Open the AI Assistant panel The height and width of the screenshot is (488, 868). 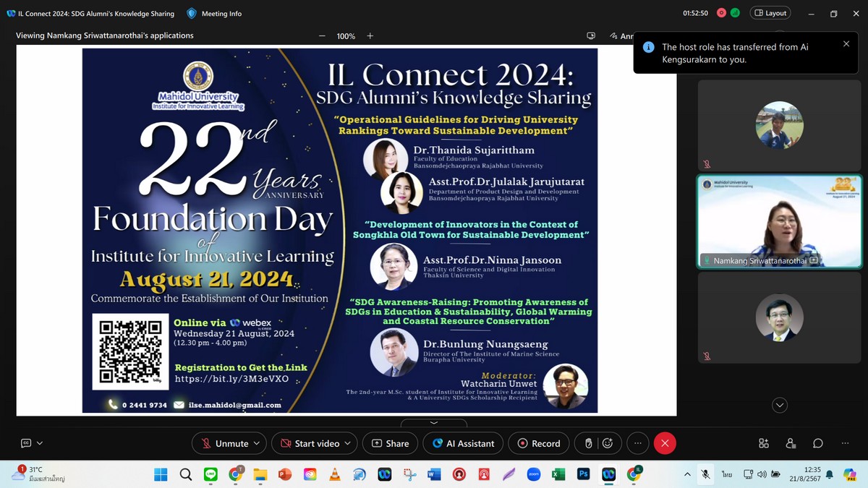pos(464,443)
